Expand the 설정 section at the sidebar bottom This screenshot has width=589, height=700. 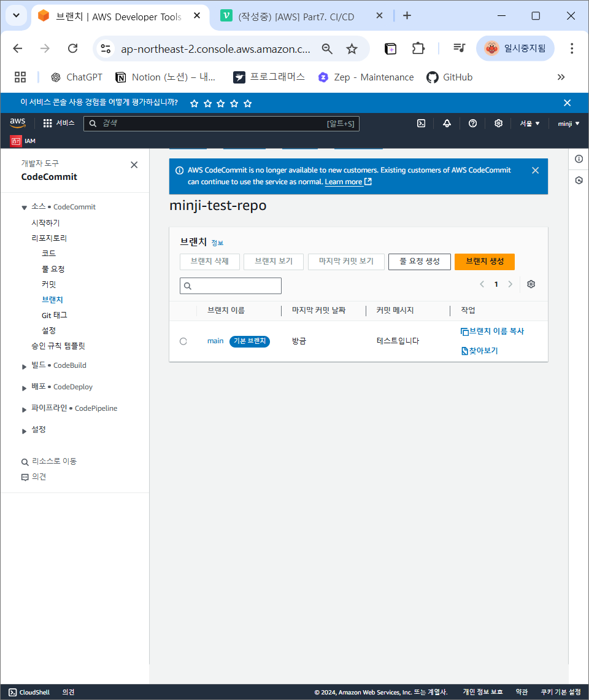(x=24, y=431)
